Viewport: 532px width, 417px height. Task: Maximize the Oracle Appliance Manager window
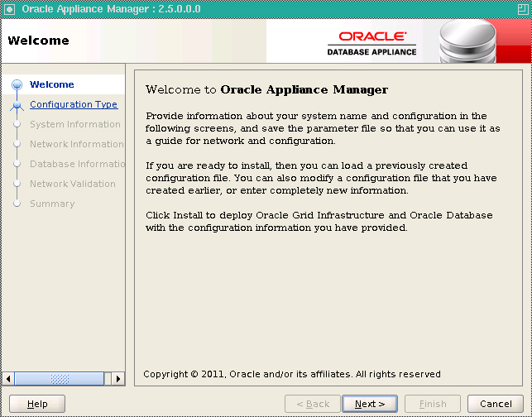[x=523, y=9]
